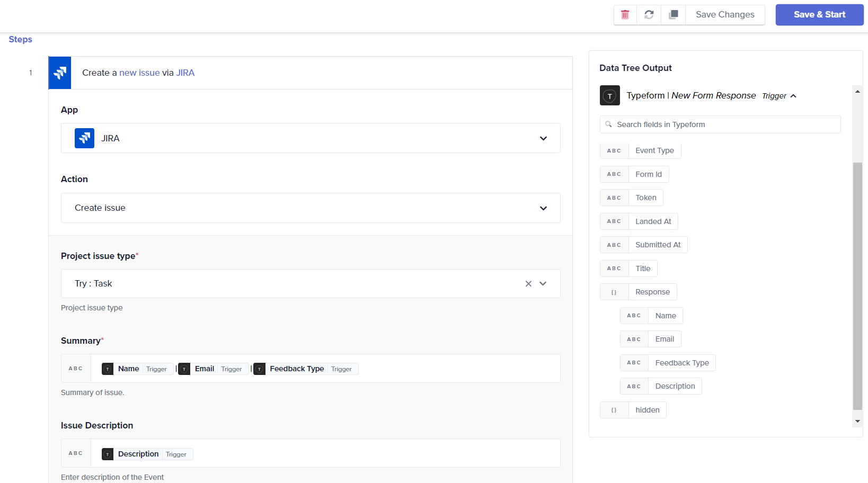
Task: Select the Feedback Type field in Data Tree
Action: (x=668, y=363)
